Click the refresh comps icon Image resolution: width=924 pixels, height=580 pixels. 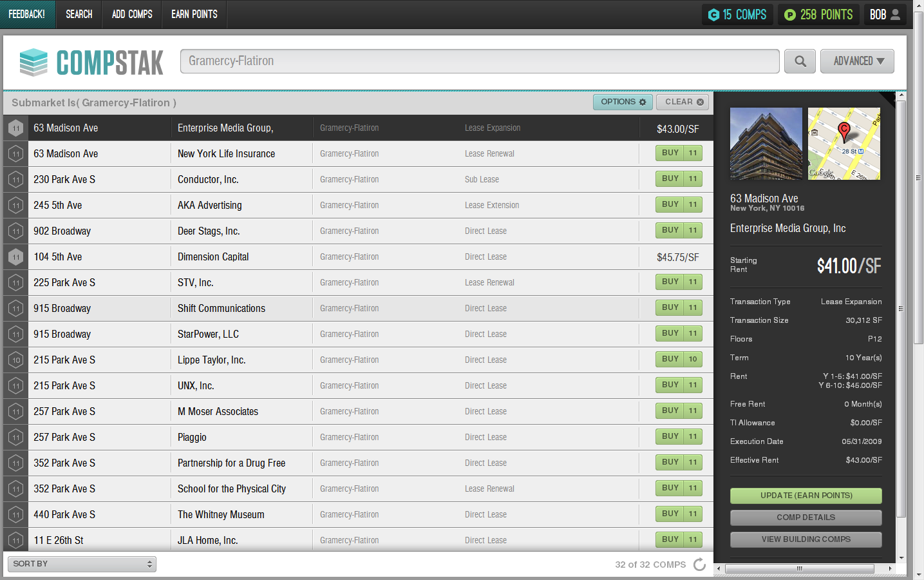pos(699,565)
